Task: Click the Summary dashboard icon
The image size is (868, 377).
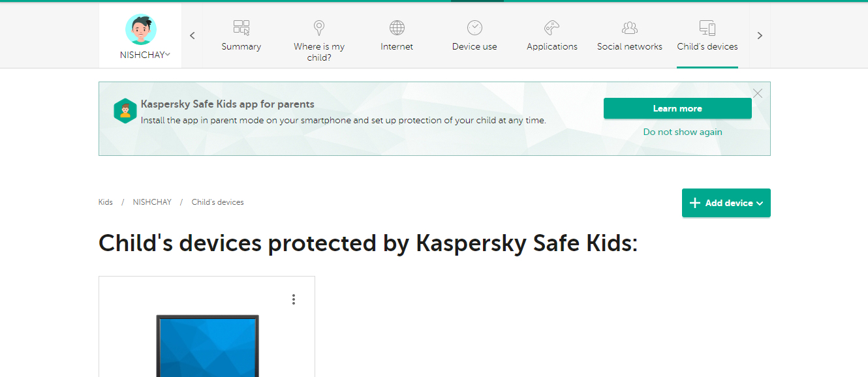Action: pyautogui.click(x=241, y=27)
